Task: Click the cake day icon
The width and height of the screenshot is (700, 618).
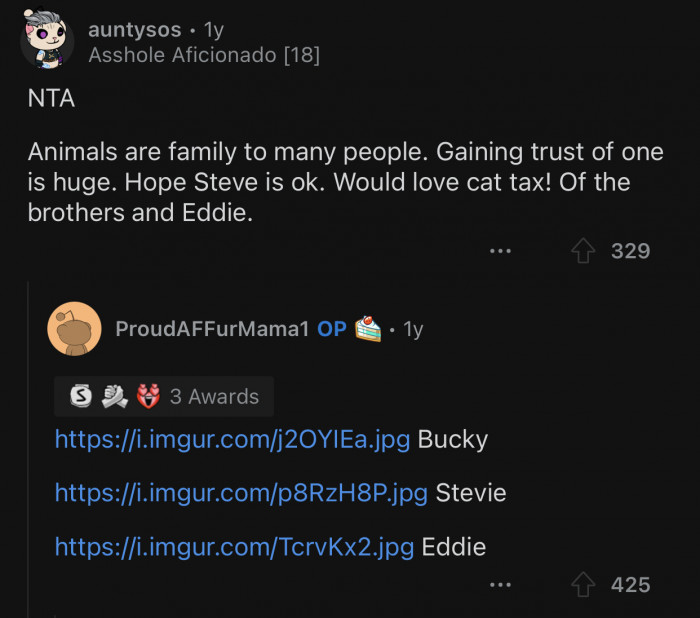Action: pos(368,329)
